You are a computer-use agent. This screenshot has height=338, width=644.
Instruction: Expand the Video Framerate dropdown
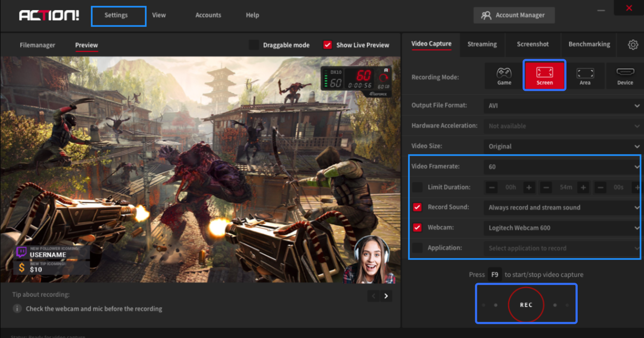pos(562,167)
